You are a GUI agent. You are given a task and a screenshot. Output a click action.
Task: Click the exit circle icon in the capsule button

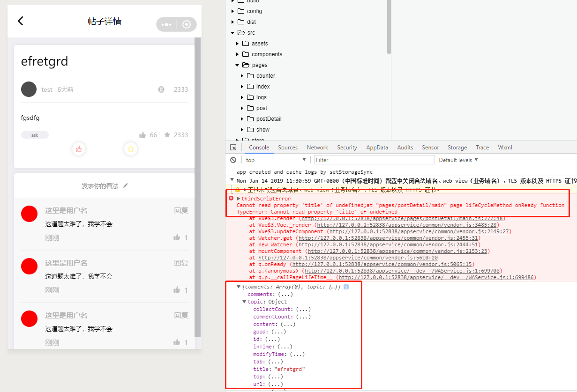pos(186,24)
